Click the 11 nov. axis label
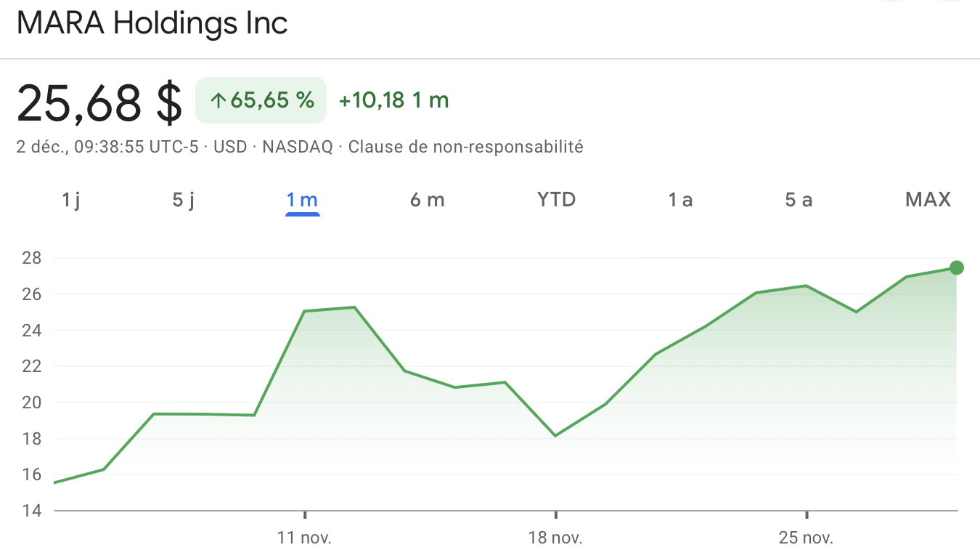The width and height of the screenshot is (980, 558). tap(304, 538)
